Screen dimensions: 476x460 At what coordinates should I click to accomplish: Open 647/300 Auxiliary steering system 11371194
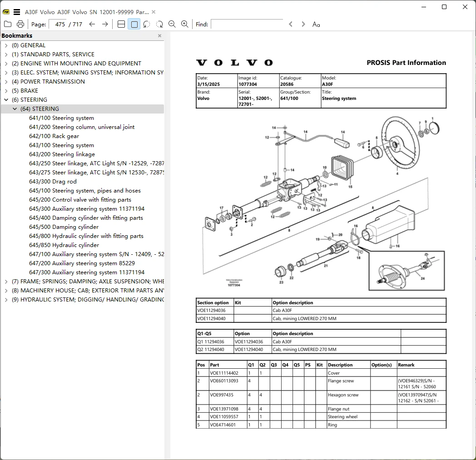[x=87, y=273]
